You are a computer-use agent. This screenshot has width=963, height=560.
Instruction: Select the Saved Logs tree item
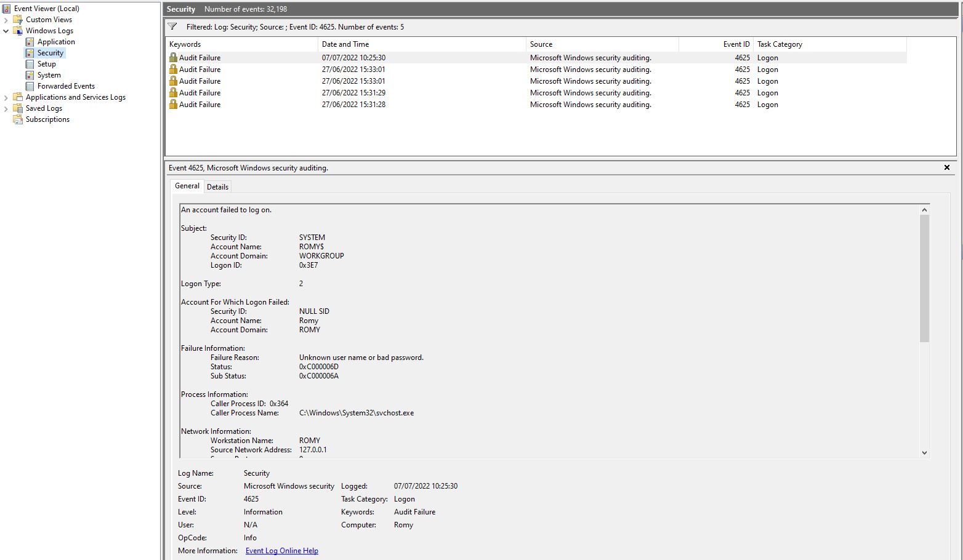44,108
